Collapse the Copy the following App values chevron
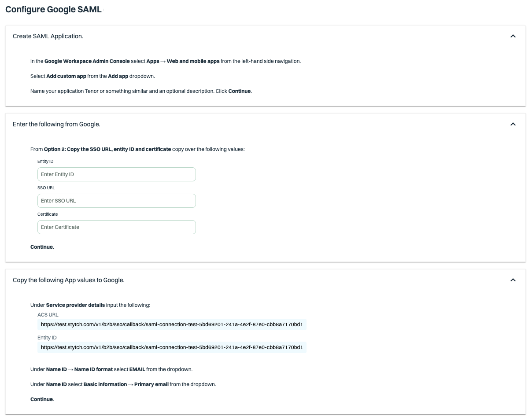 coord(513,280)
